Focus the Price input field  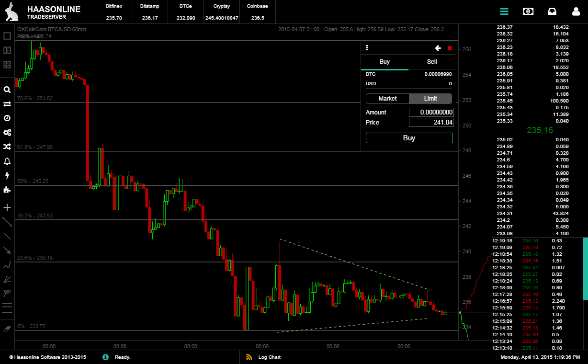pos(431,123)
